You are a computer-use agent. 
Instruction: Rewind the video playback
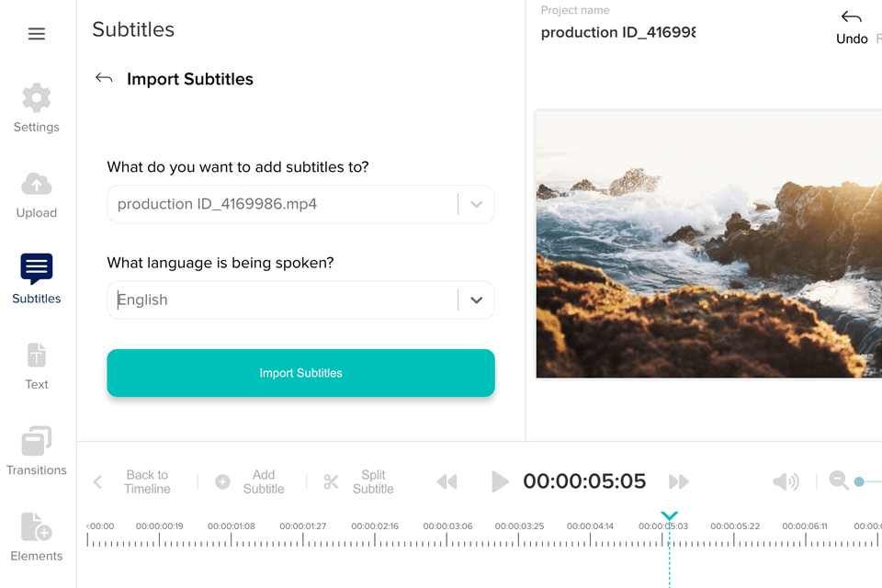[447, 481]
